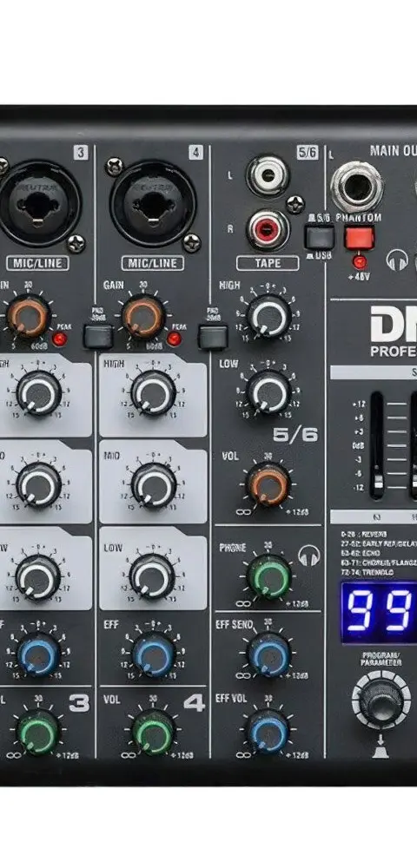
Task: Click the channel 4 GAIN label
Action: click(113, 286)
